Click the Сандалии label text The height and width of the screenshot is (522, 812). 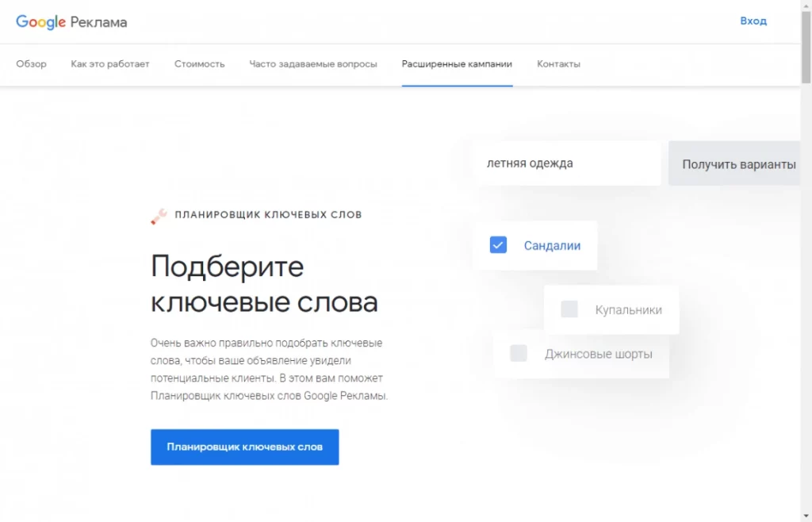pos(552,245)
